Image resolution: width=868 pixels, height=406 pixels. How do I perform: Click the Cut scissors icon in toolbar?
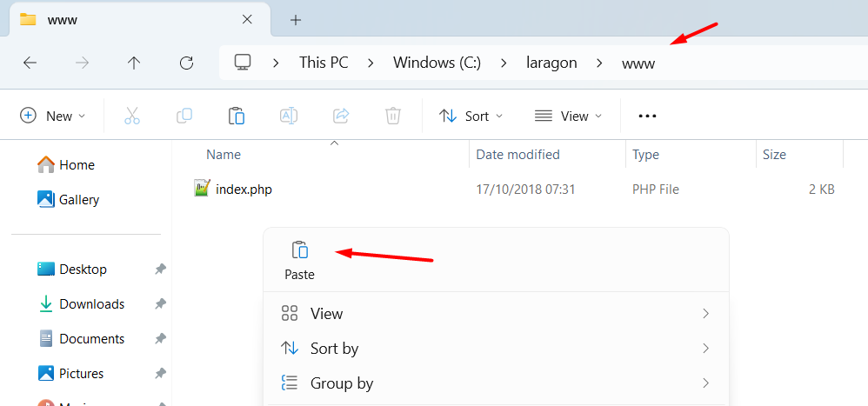point(132,116)
